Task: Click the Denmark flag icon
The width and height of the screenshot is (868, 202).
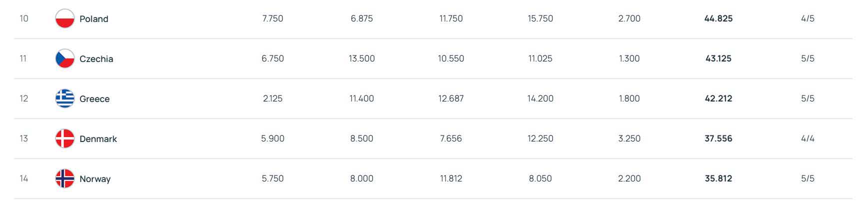Action: click(64, 138)
